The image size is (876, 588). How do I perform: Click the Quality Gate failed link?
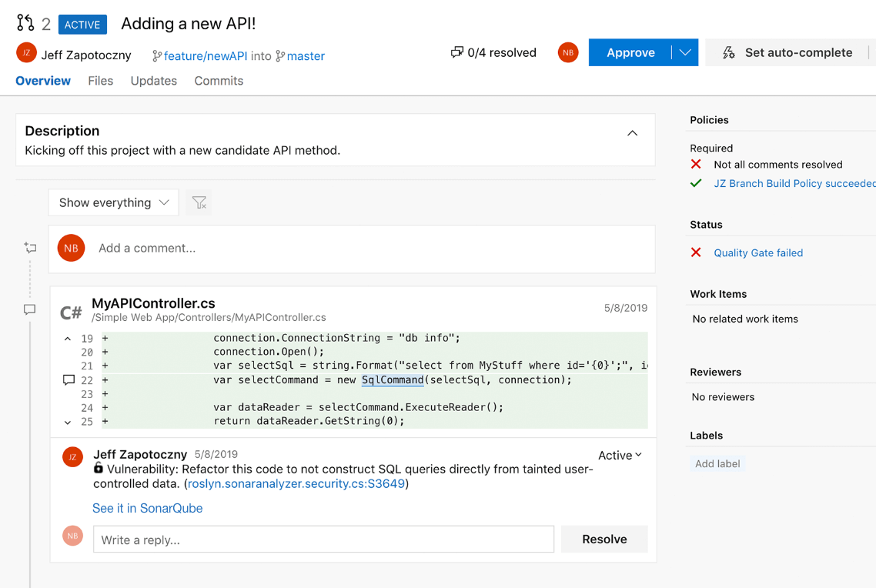coord(759,252)
